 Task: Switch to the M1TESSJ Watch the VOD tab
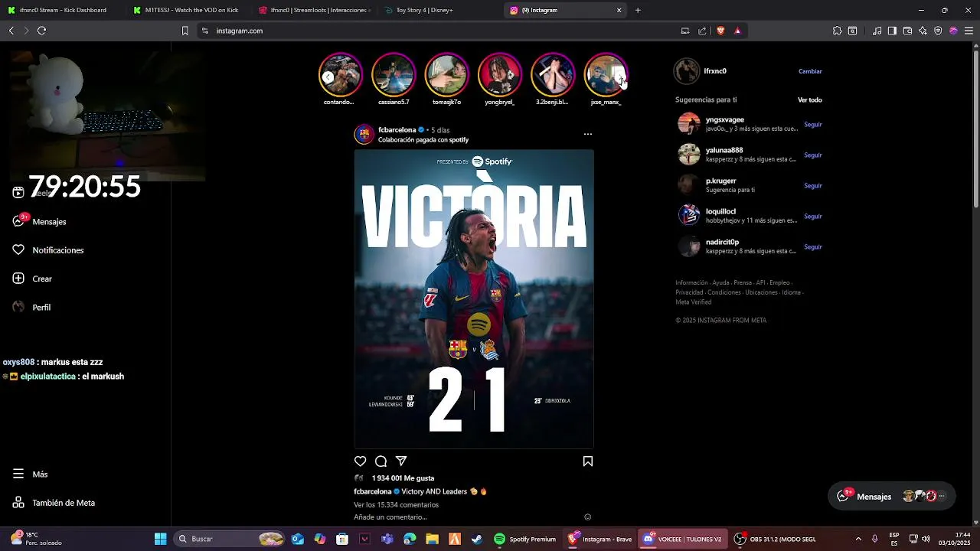click(188, 10)
